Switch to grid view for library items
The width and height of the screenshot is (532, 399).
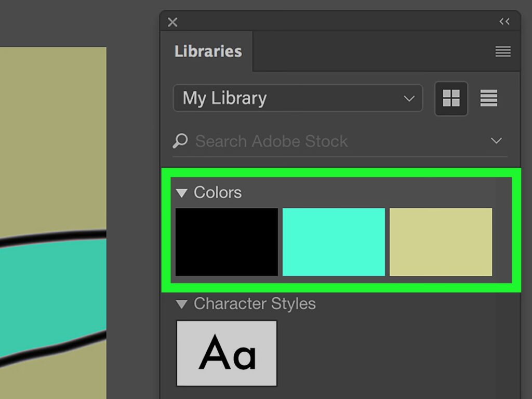(450, 98)
